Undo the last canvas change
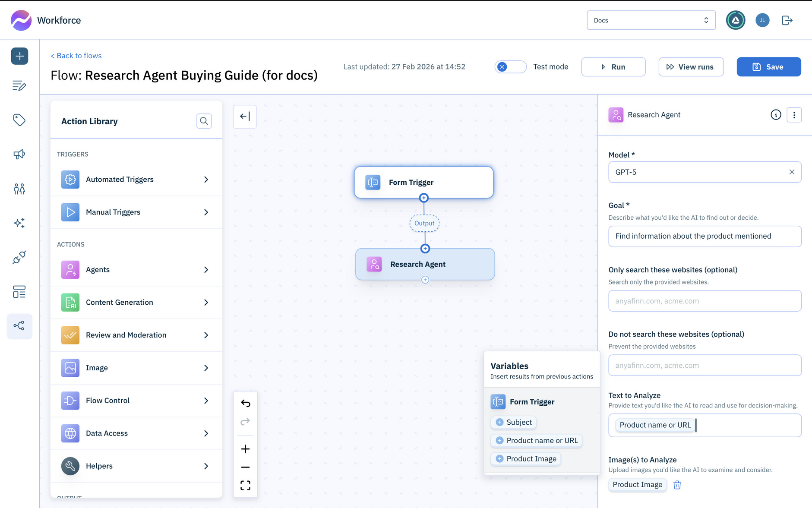Image resolution: width=812 pixels, height=508 pixels. pos(245,403)
